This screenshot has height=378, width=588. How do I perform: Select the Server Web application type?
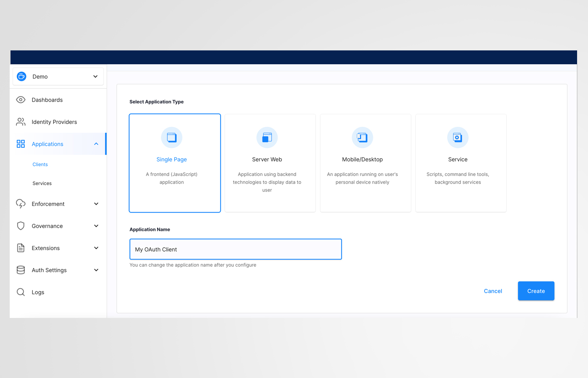pos(270,163)
